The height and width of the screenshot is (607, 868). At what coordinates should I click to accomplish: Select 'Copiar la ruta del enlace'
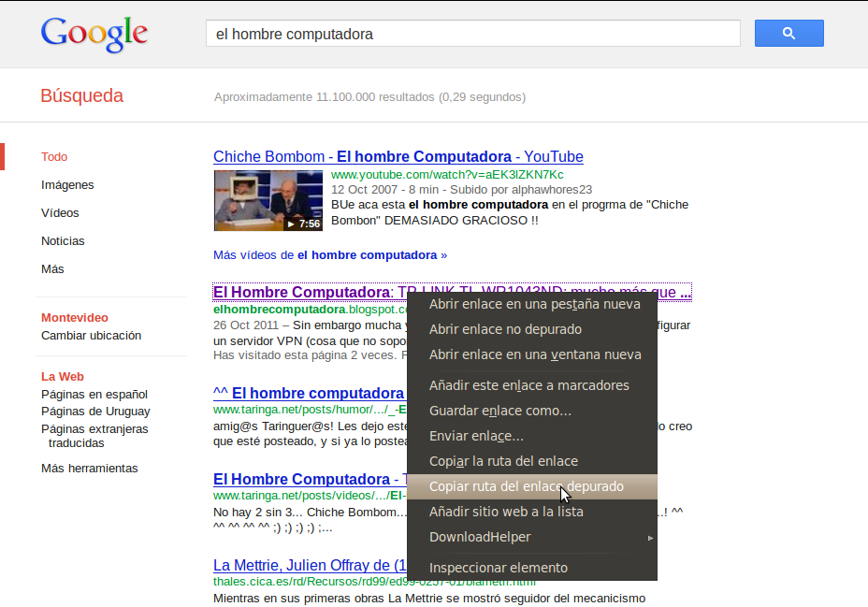click(532, 461)
